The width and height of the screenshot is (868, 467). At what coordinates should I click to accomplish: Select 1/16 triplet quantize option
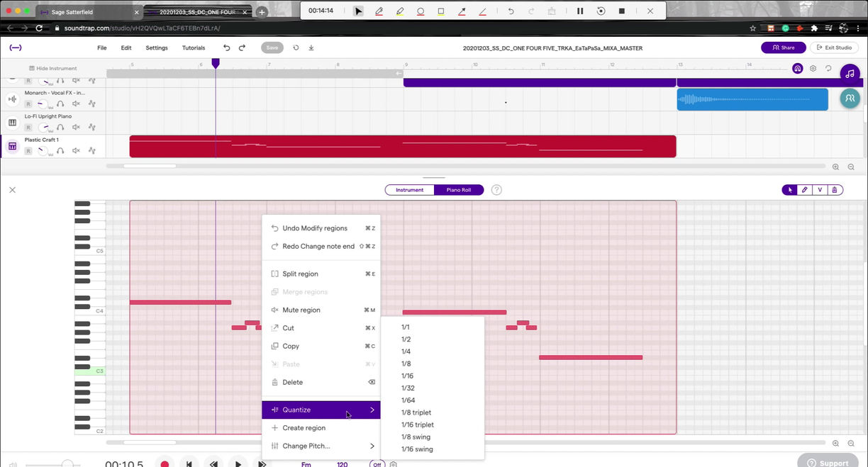coord(418,424)
